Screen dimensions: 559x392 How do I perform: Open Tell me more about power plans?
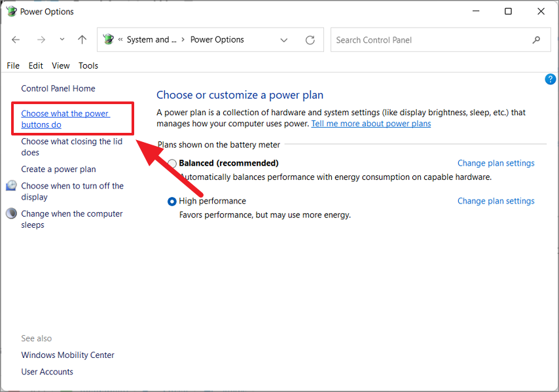point(371,124)
